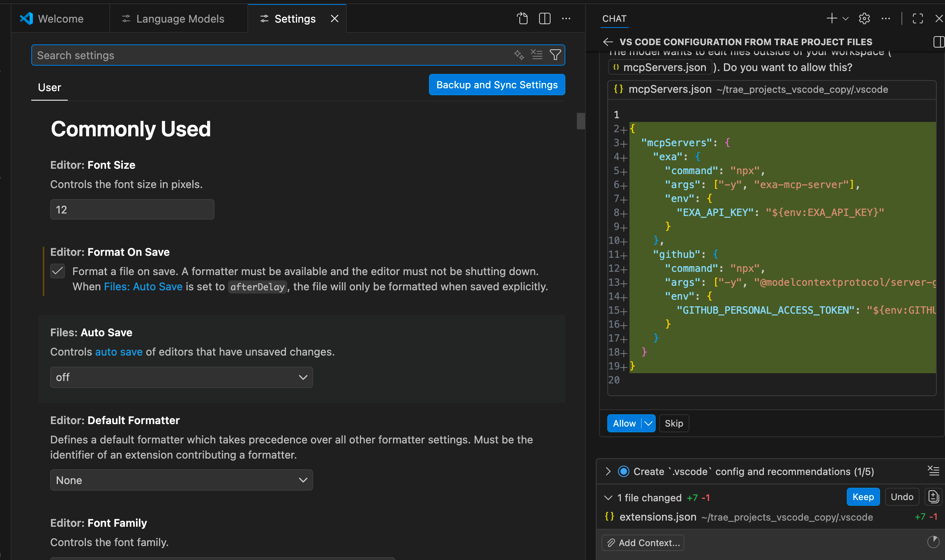Clear the settings search input icon
Screen dimensions: 945x560
click(537, 55)
